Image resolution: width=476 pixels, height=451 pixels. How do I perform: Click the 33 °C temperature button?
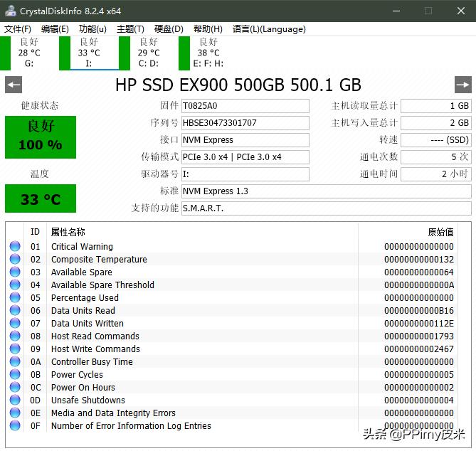41,198
